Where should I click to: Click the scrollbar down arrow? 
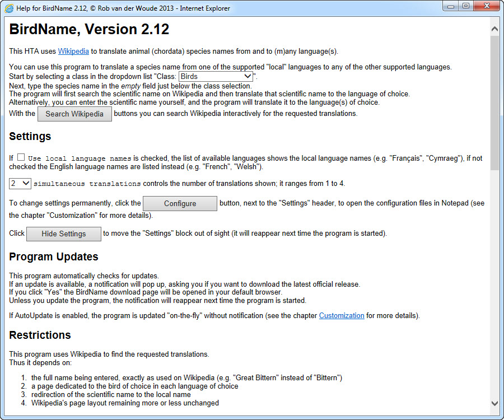click(x=494, y=403)
